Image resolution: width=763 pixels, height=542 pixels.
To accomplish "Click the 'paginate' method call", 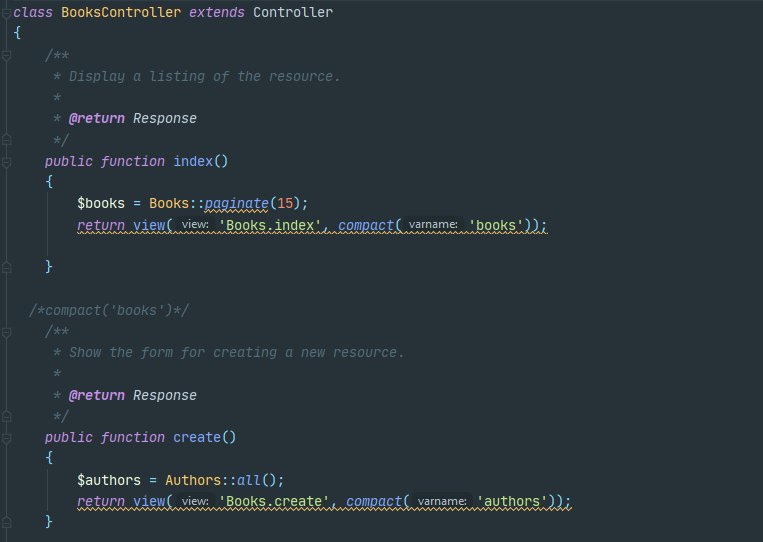I will click(236, 203).
